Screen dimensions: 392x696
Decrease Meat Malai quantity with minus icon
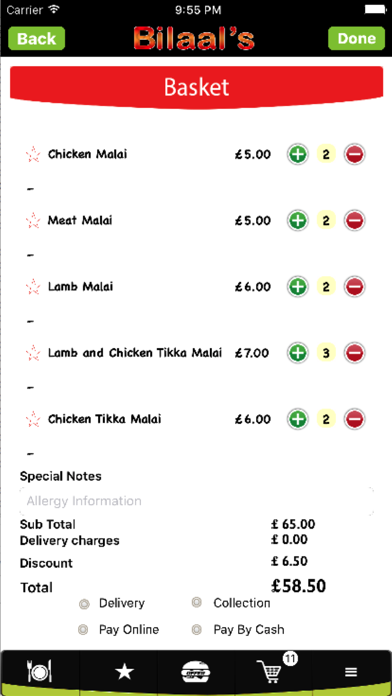point(354,221)
